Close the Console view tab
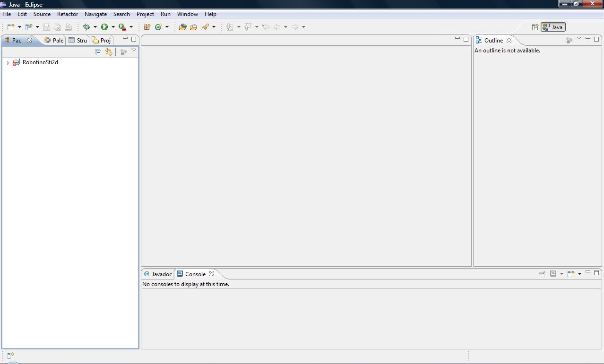Viewport: 604px width, 364px height. tap(212, 274)
